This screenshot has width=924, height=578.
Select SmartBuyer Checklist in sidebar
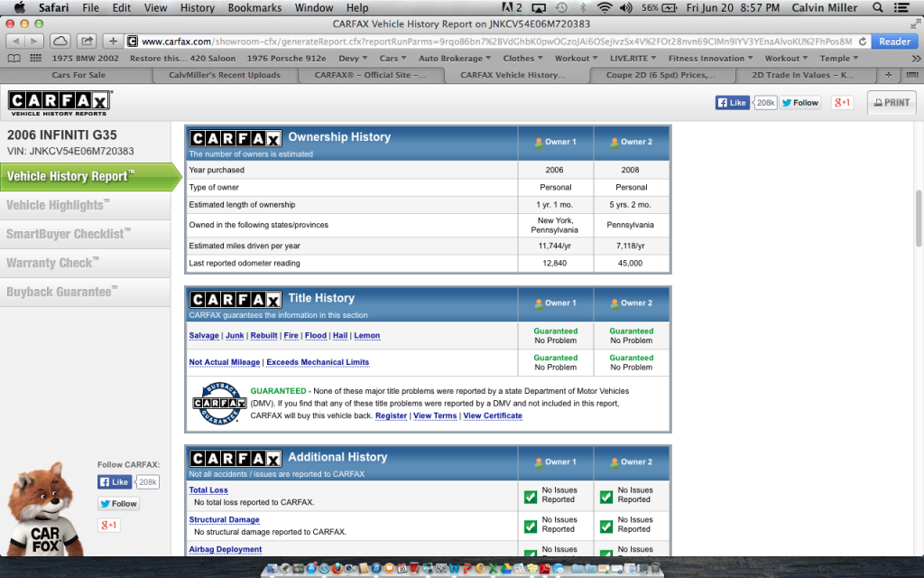pyautogui.click(x=86, y=234)
